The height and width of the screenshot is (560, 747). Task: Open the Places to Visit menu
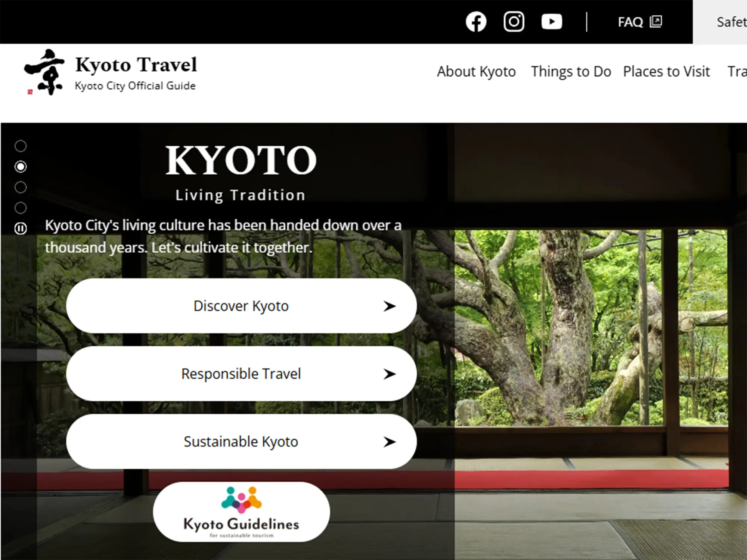[666, 71]
